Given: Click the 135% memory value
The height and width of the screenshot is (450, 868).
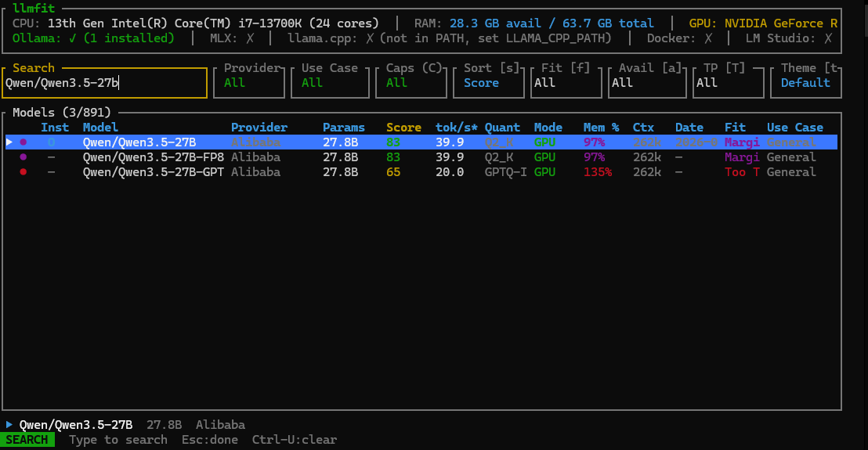Looking at the screenshot, I should tap(597, 172).
